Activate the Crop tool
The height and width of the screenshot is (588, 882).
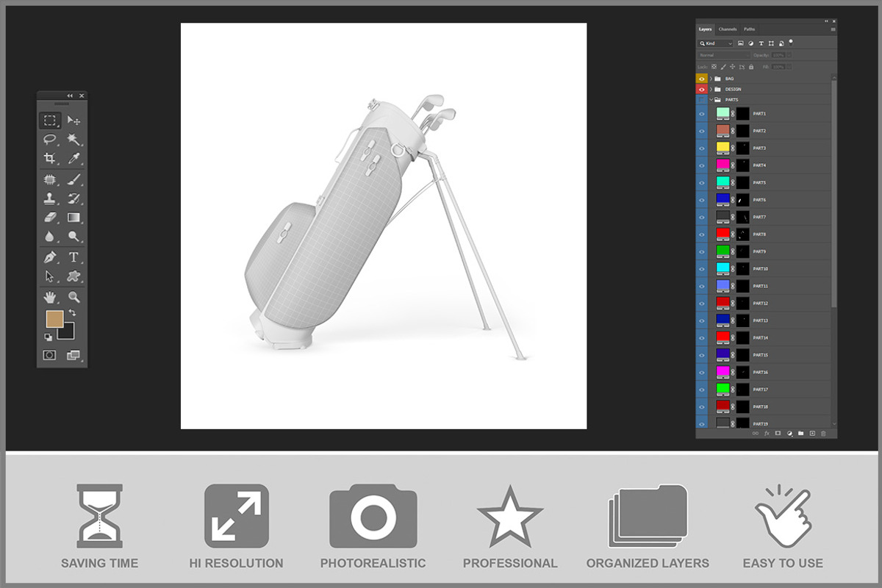coord(50,159)
